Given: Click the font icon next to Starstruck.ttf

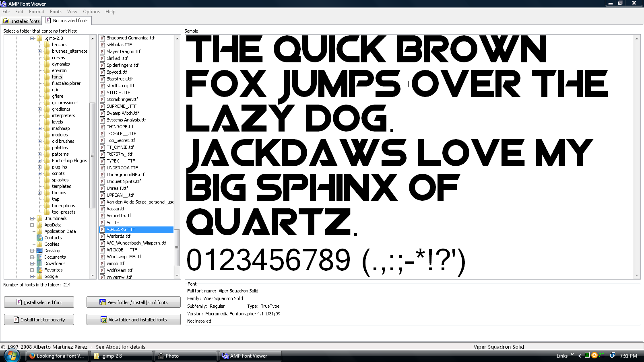Looking at the screenshot, I should (103, 79).
